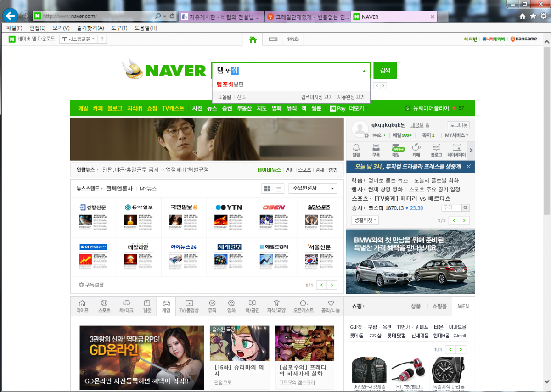Select MEN shopping tab

[x=463, y=306]
